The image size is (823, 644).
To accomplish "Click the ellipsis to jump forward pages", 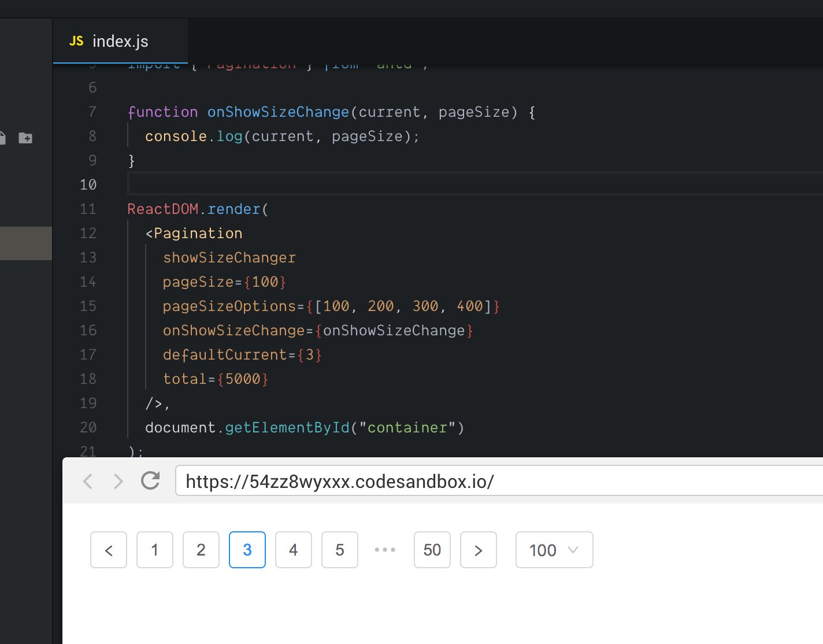I will [x=385, y=550].
